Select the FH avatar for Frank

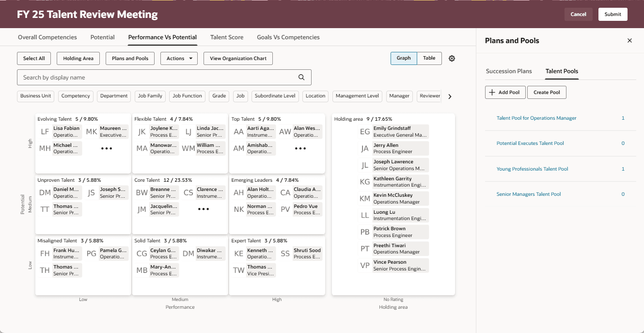click(x=45, y=254)
